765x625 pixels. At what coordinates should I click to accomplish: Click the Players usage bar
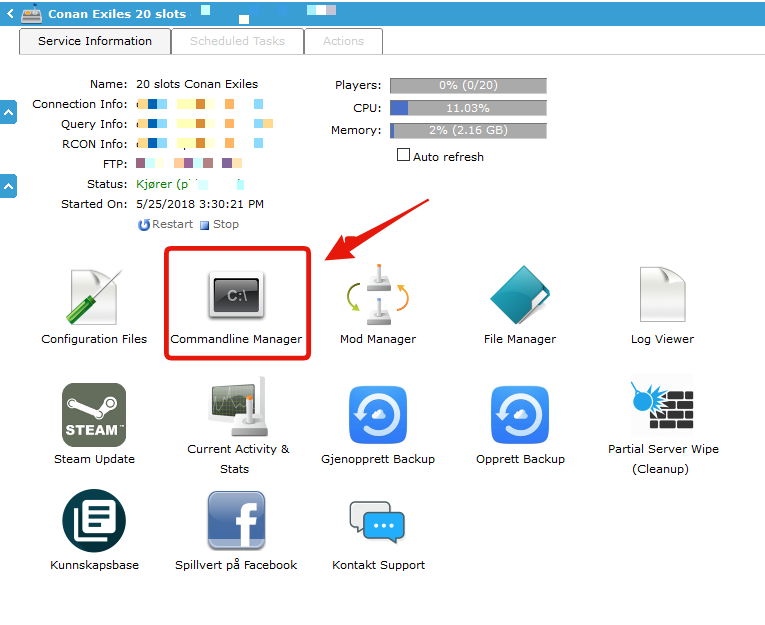point(468,85)
